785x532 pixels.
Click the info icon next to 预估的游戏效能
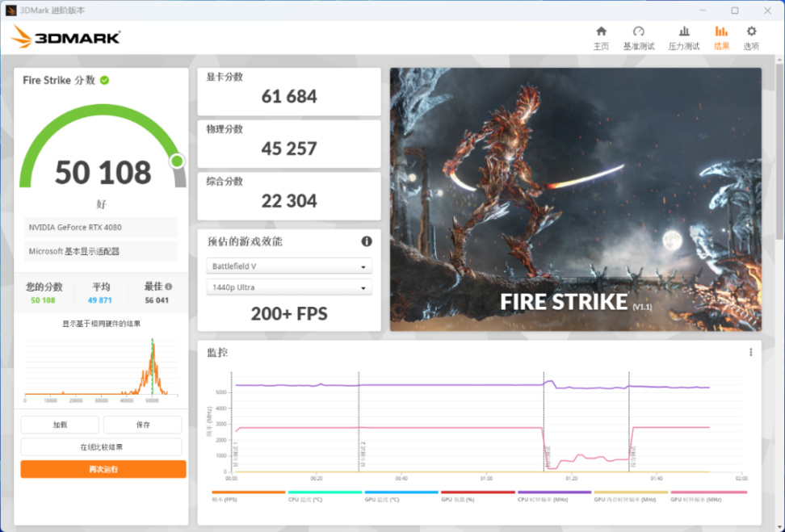(x=367, y=241)
